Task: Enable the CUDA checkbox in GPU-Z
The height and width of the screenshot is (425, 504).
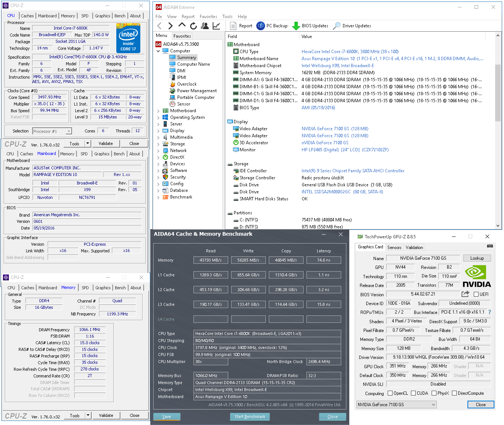Action: pos(414,393)
